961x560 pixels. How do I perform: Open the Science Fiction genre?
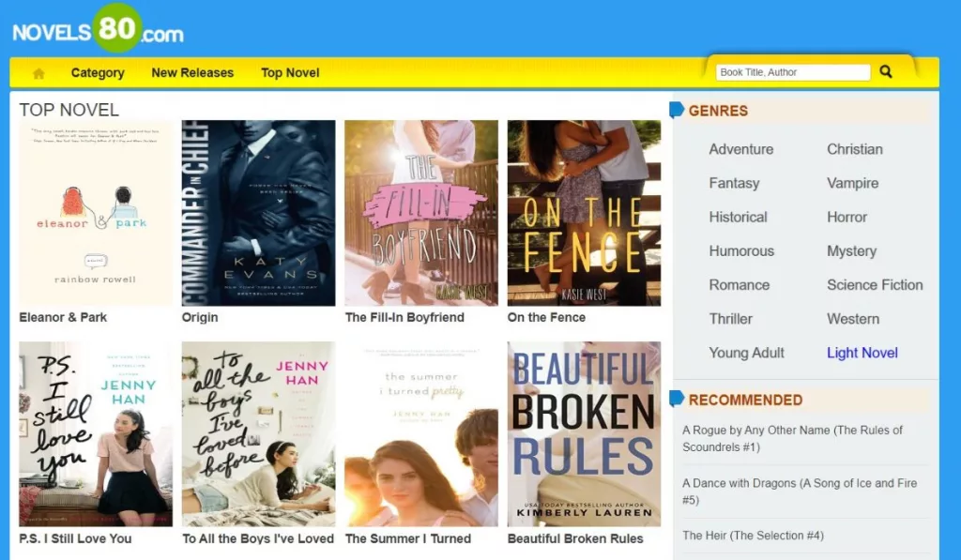(875, 285)
